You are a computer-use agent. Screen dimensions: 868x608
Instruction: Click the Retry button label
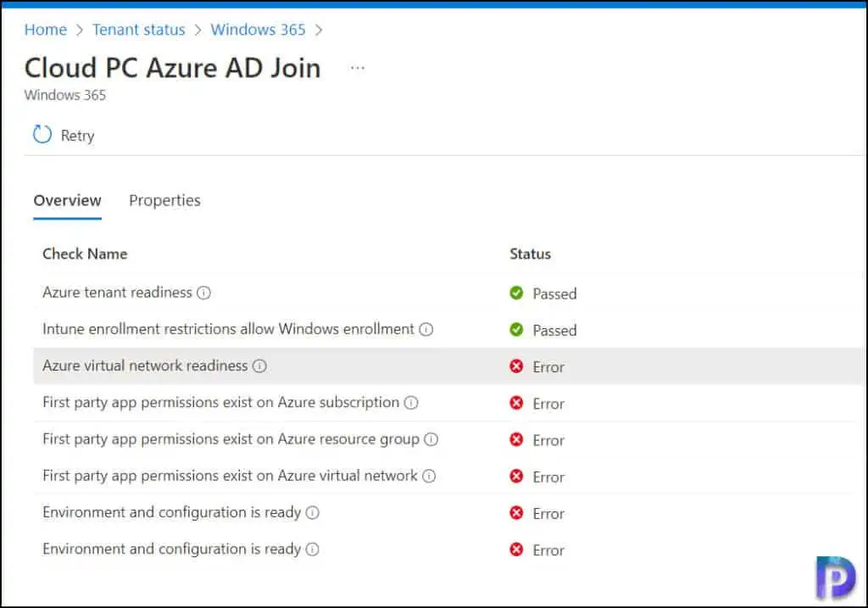click(77, 136)
